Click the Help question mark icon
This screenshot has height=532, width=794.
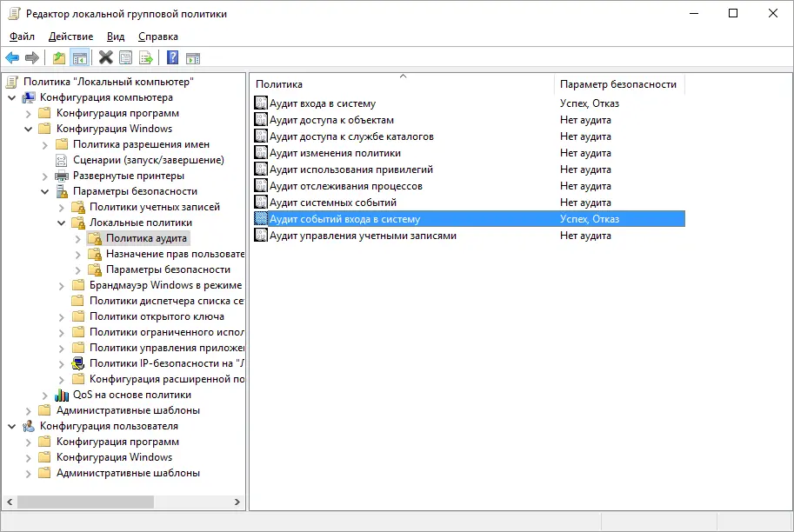[172, 58]
